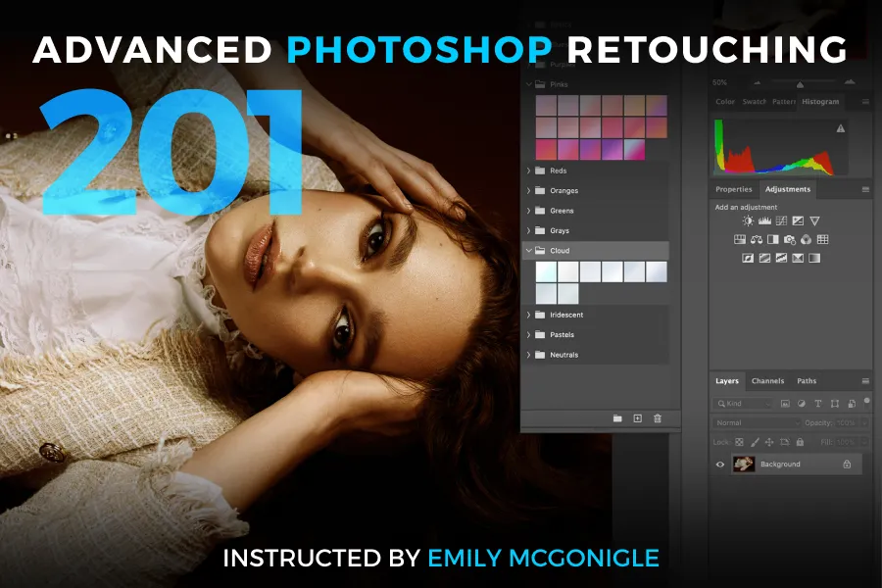The height and width of the screenshot is (588, 882).
Task: Select the first Cloud gradient swatch
Action: [546, 271]
